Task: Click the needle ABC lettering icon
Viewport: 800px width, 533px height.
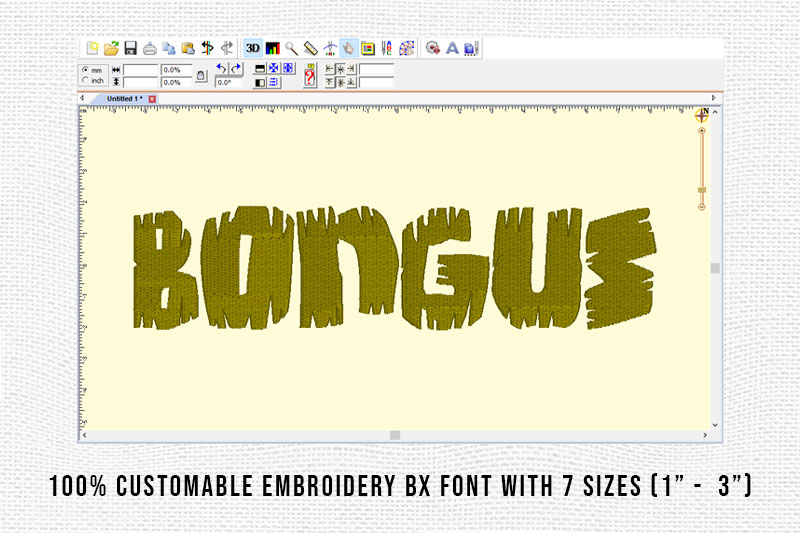Action: 387,48
